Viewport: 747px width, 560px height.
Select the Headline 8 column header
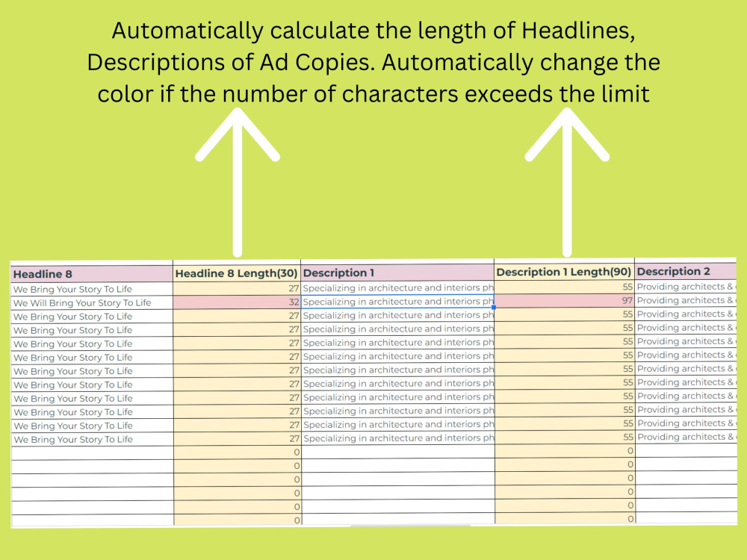(92, 274)
